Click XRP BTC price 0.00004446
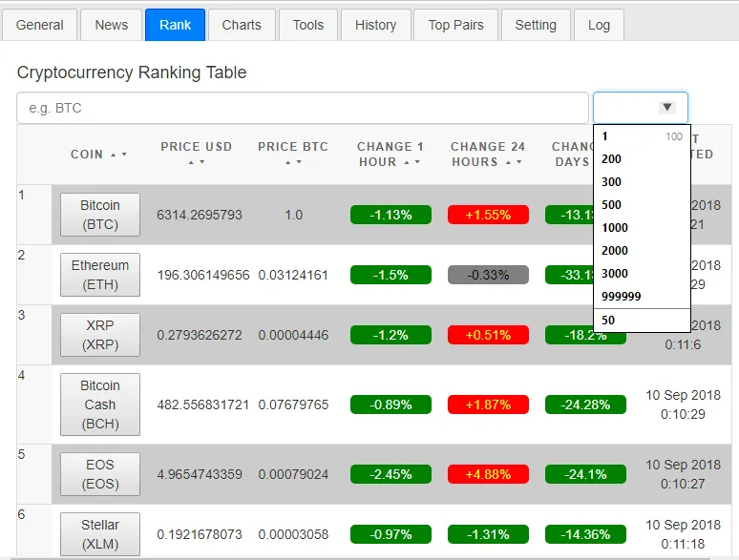The image size is (739, 560). [x=293, y=335]
